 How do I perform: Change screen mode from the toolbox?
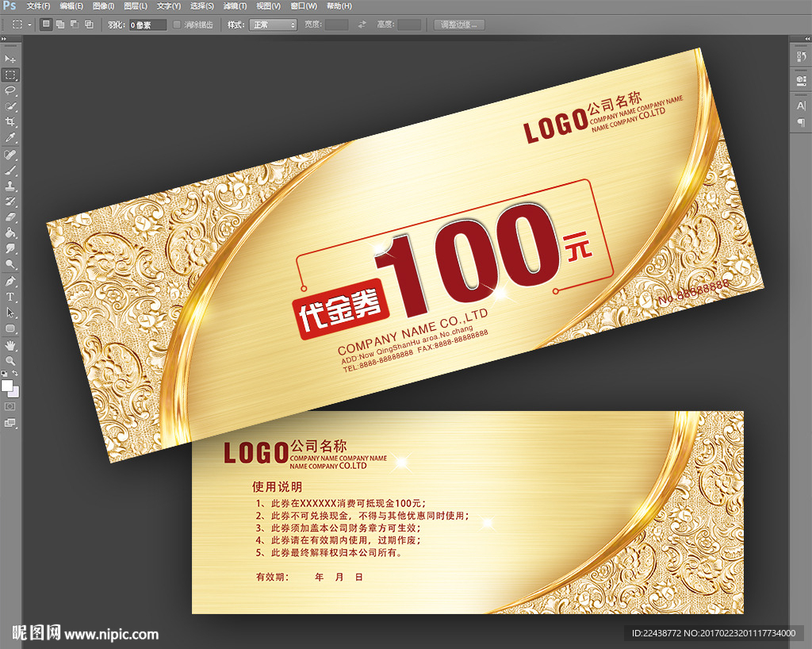point(10,423)
